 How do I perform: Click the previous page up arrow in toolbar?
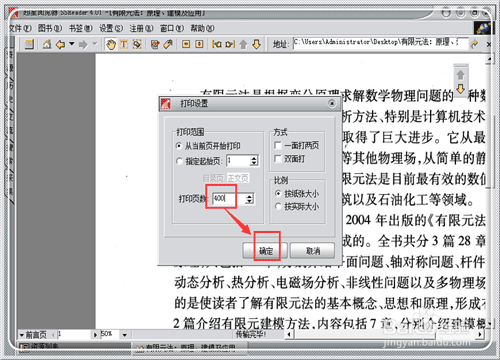coord(243,44)
